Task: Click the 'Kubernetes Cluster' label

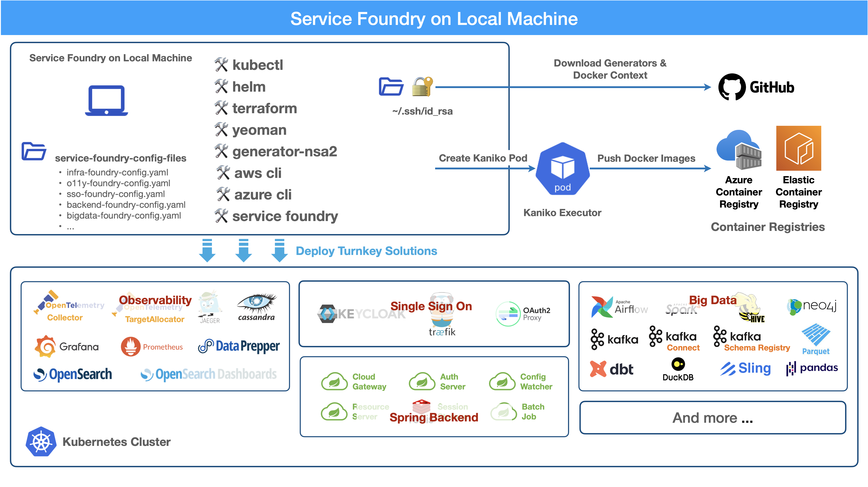Action: (x=117, y=442)
